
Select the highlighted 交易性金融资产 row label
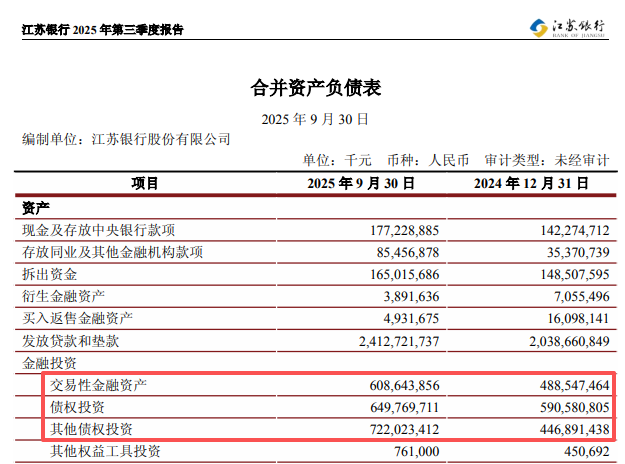tap(99, 385)
